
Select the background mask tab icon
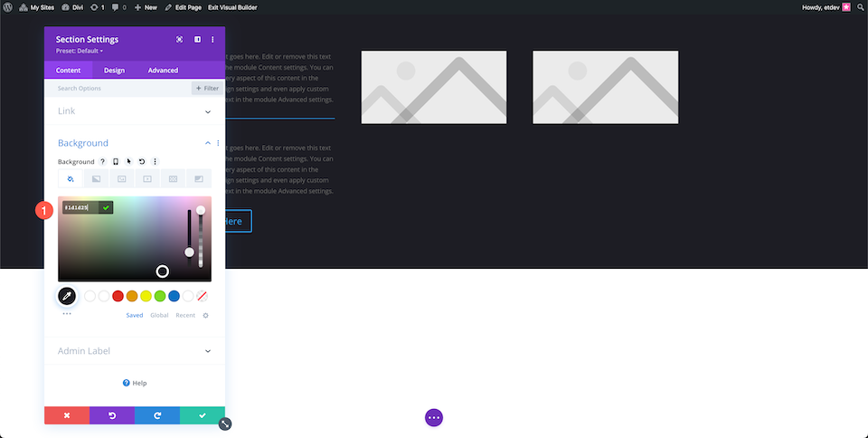coord(199,179)
